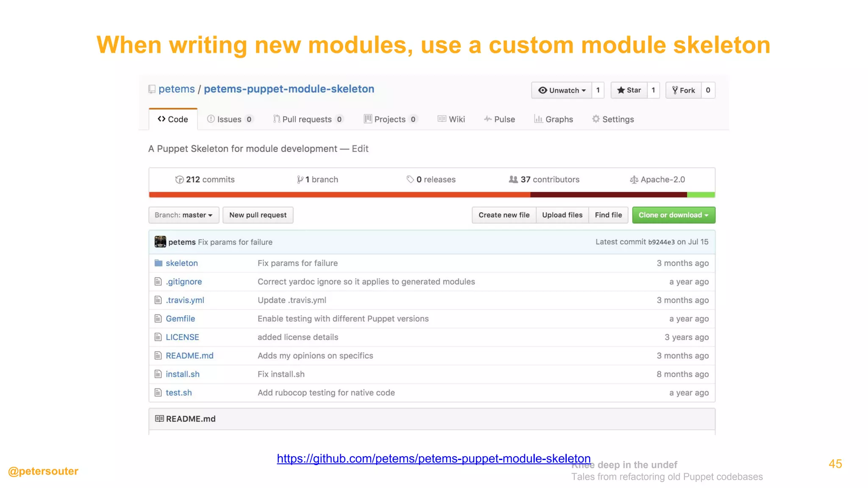Click the people icon beside 37 contributors

point(513,180)
